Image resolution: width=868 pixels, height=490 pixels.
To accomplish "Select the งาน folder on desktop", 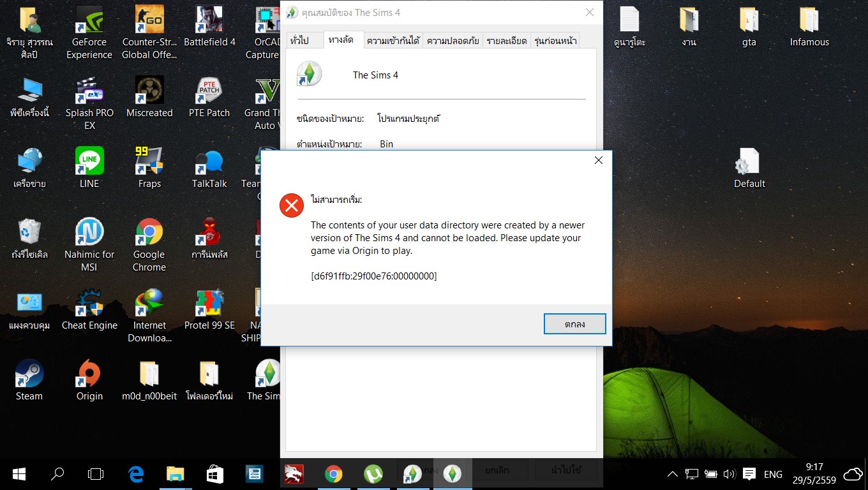I will [x=689, y=27].
